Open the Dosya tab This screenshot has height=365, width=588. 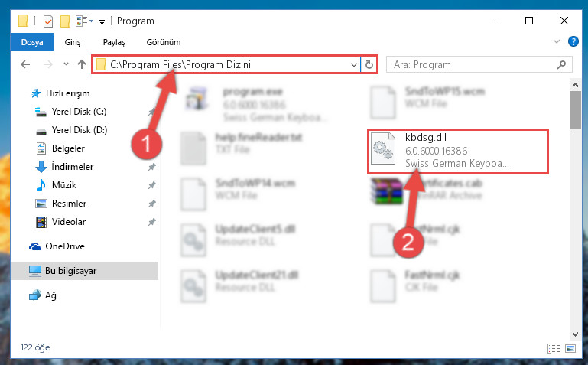[32, 42]
